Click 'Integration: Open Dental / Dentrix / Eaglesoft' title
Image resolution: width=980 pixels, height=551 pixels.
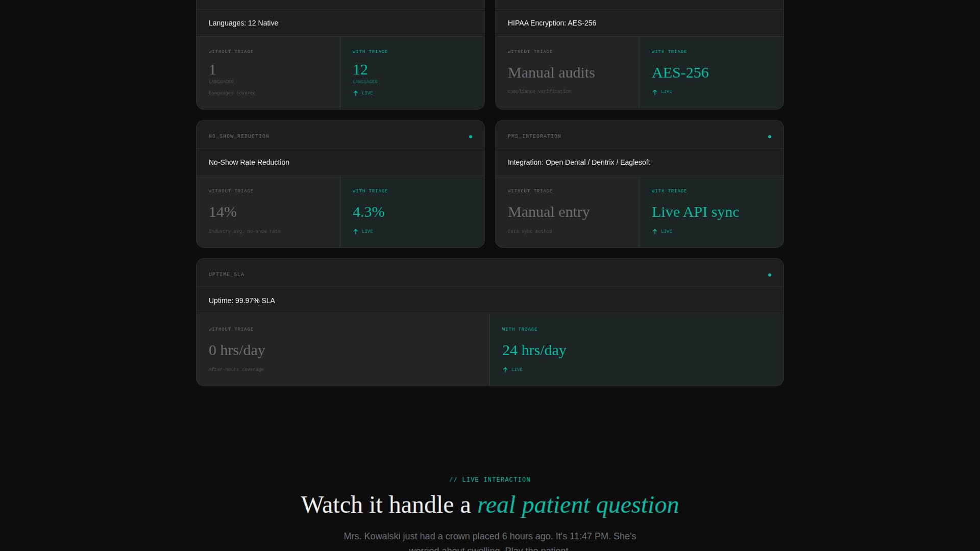tap(579, 162)
